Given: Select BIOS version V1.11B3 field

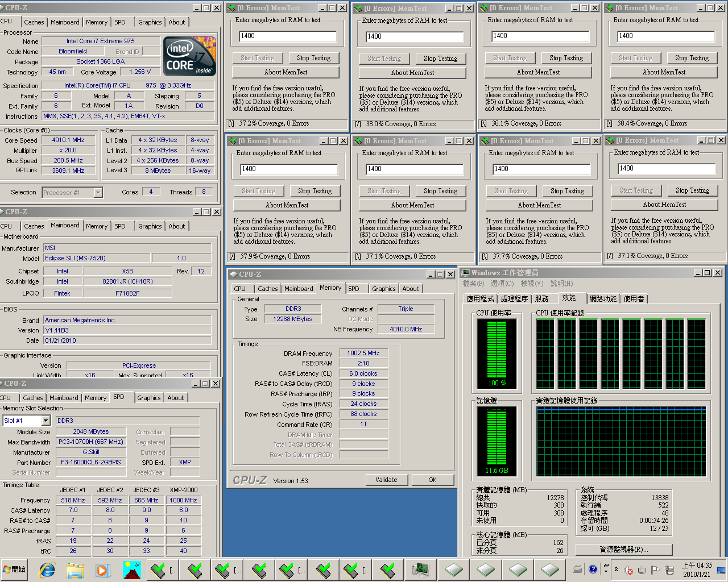Looking at the screenshot, I should point(127,330).
